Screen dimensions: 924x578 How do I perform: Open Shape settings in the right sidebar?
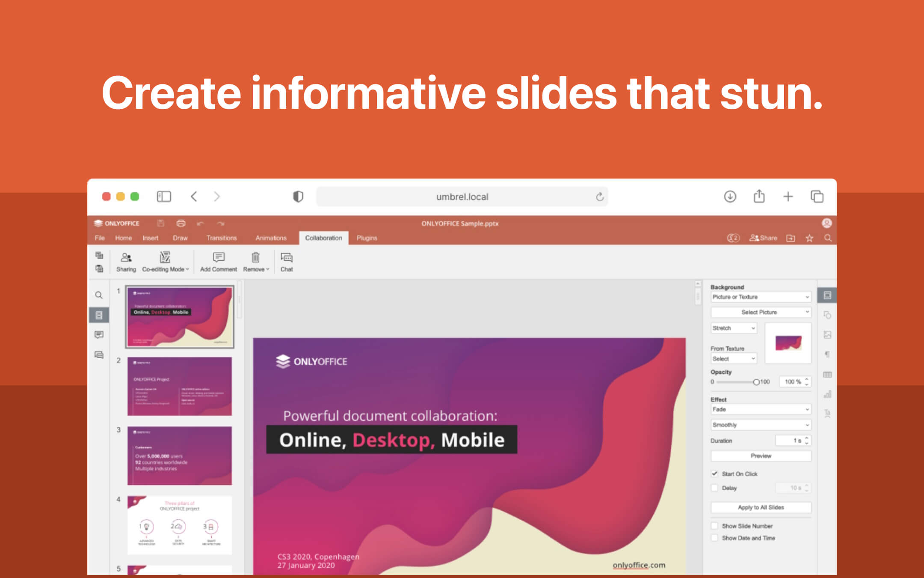click(828, 315)
